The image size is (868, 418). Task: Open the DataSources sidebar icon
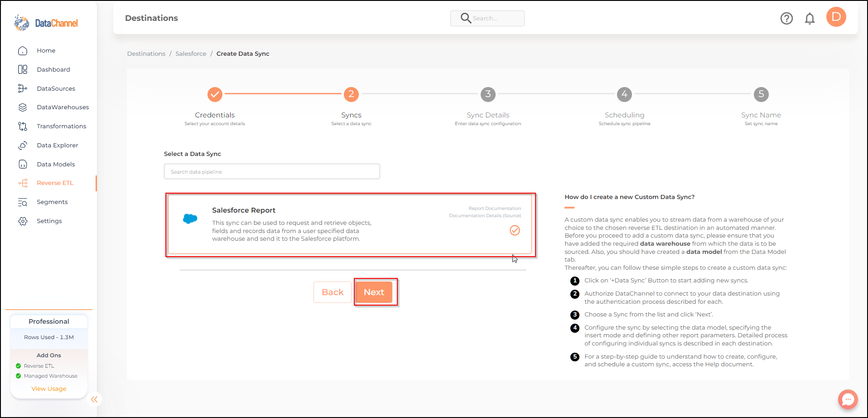click(23, 88)
